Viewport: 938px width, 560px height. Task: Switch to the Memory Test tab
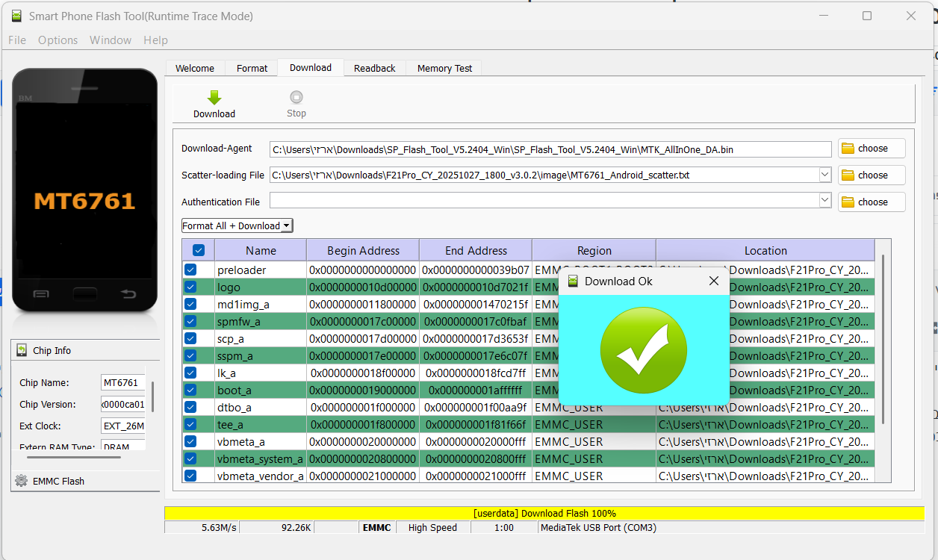444,68
